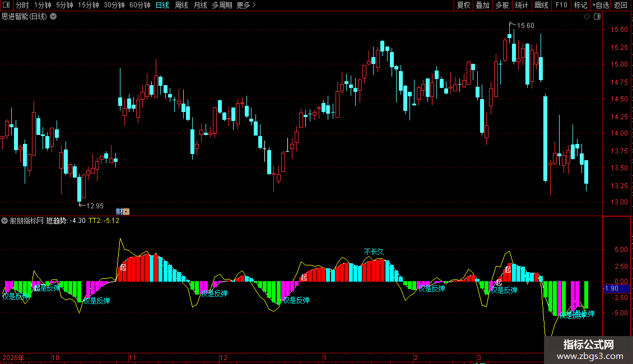Open the 复权 adjustment option

pyautogui.click(x=463, y=5)
